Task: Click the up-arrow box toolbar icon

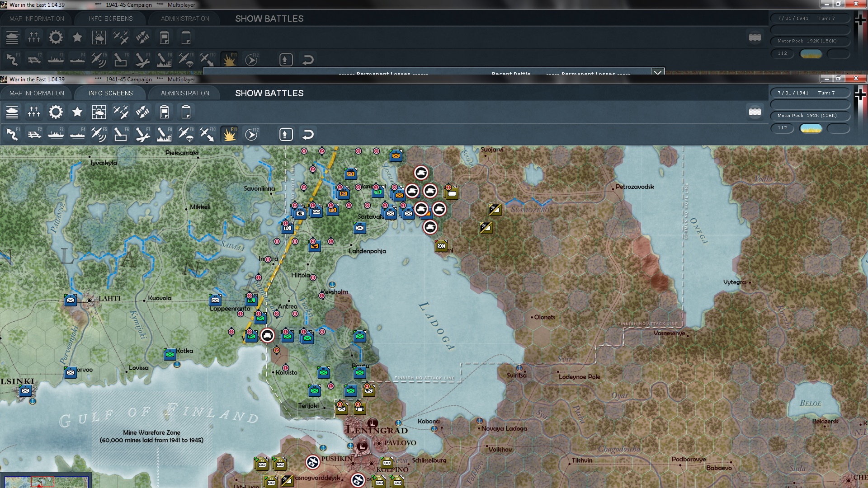Action: pyautogui.click(x=286, y=135)
